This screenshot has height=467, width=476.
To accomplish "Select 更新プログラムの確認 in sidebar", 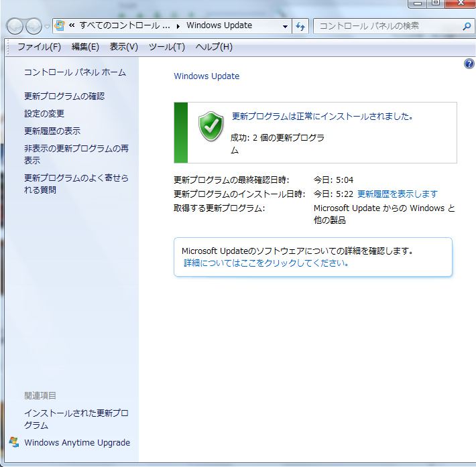I will click(x=64, y=96).
